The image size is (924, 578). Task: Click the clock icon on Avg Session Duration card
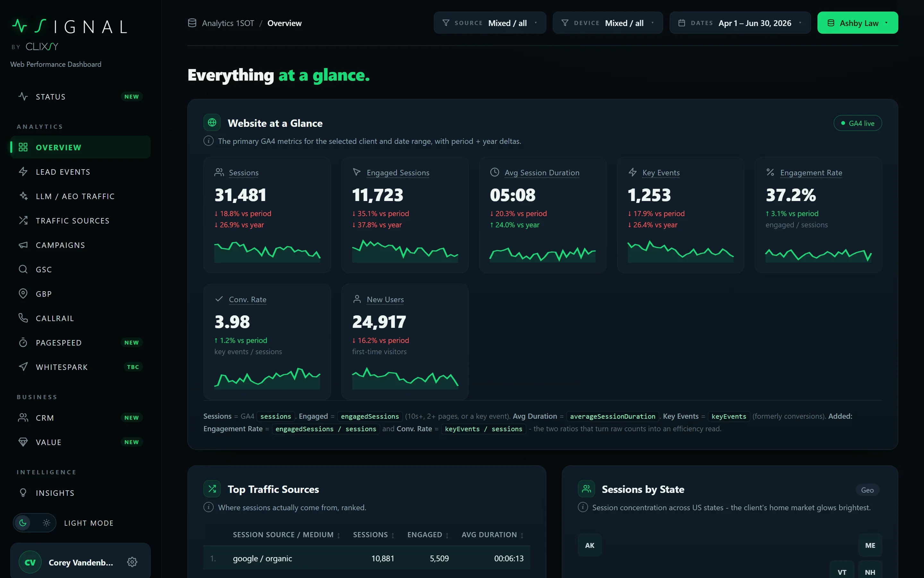point(494,172)
